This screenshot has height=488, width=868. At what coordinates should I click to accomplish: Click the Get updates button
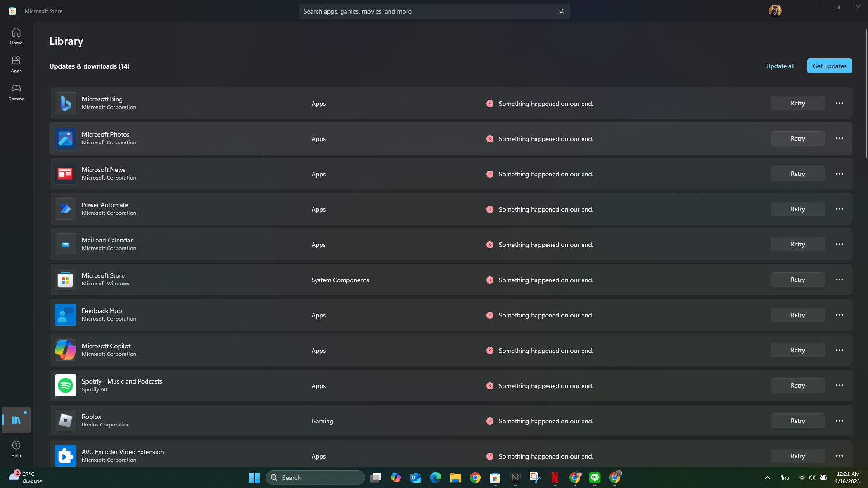coord(829,66)
